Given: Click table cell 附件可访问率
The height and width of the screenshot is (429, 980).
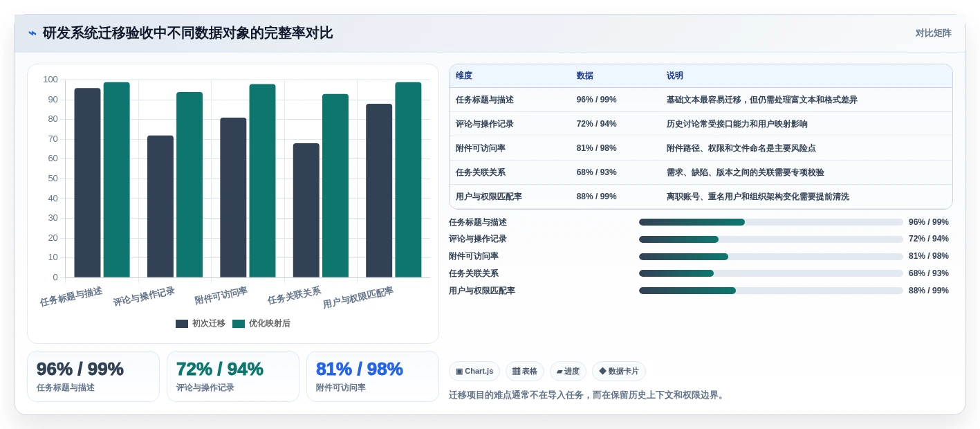Looking at the screenshot, I should pos(481,148).
